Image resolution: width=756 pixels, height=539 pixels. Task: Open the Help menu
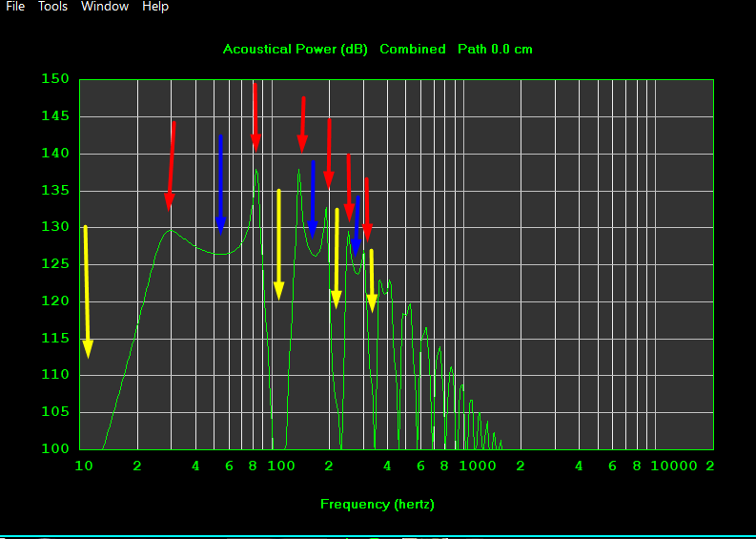click(x=155, y=7)
